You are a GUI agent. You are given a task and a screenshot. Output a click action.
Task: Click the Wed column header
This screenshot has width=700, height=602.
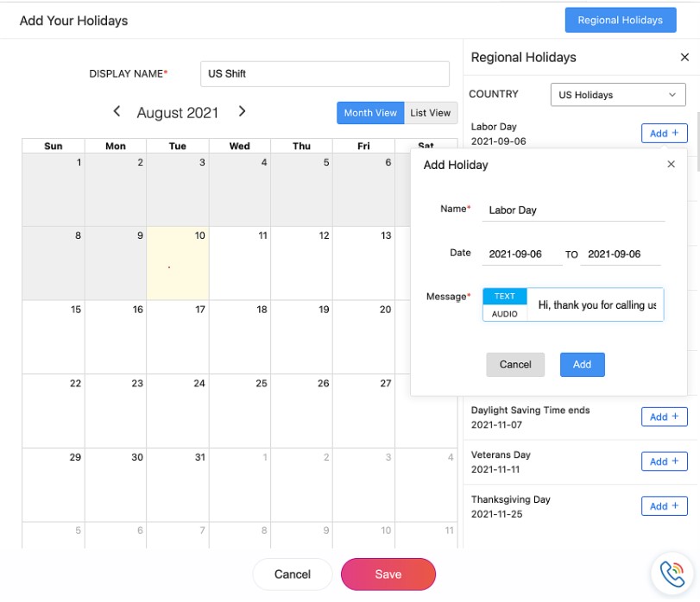(240, 146)
